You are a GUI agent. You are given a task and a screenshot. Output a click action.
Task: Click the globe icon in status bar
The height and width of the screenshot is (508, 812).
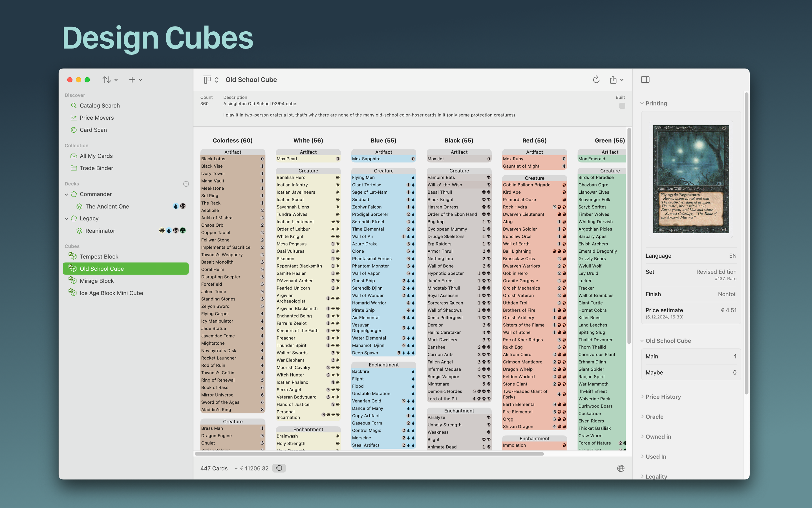pyautogui.click(x=621, y=468)
